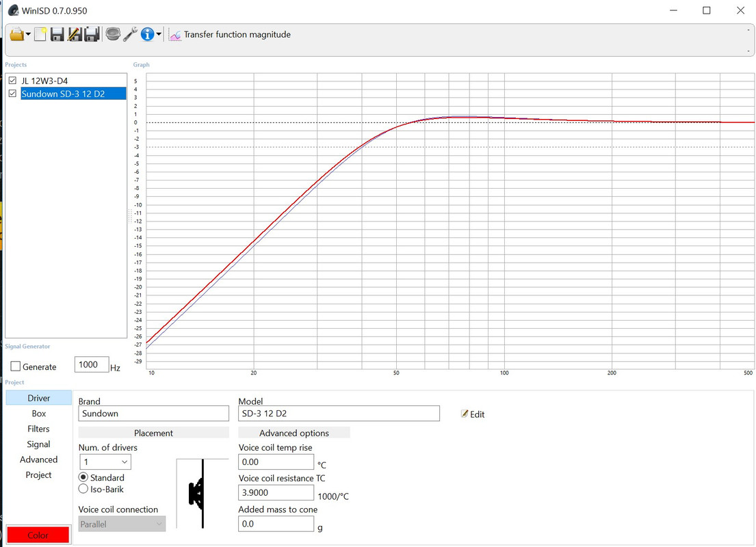Switch to the Filters tab
This screenshot has height=547, width=756.
click(x=38, y=429)
